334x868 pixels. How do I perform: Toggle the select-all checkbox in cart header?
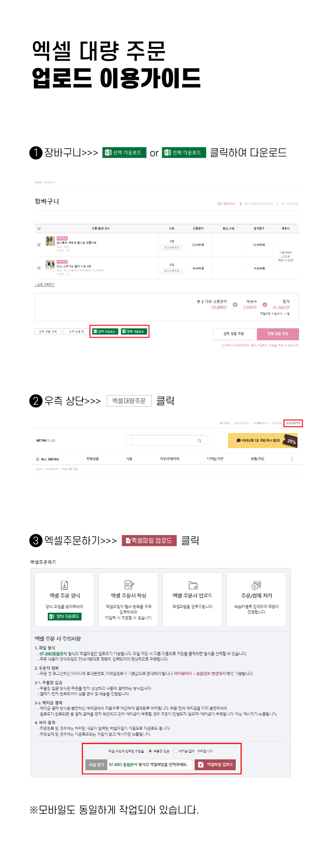pos(39,229)
